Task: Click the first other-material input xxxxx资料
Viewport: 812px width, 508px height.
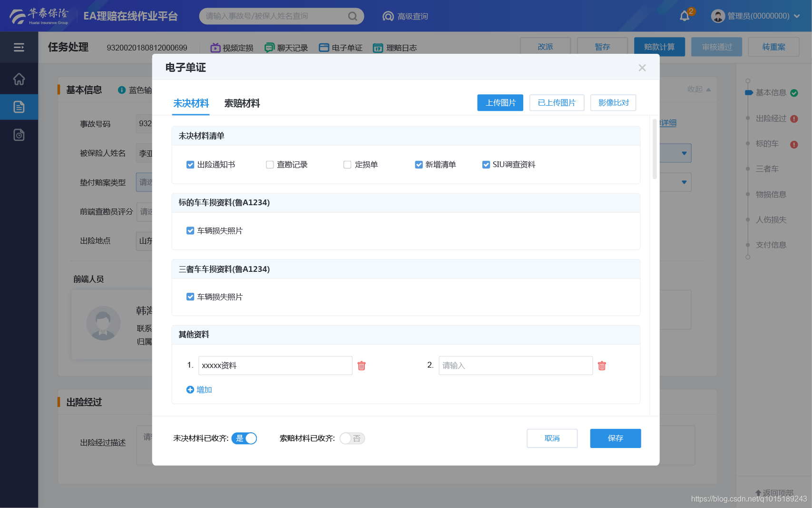Action: [275, 366]
